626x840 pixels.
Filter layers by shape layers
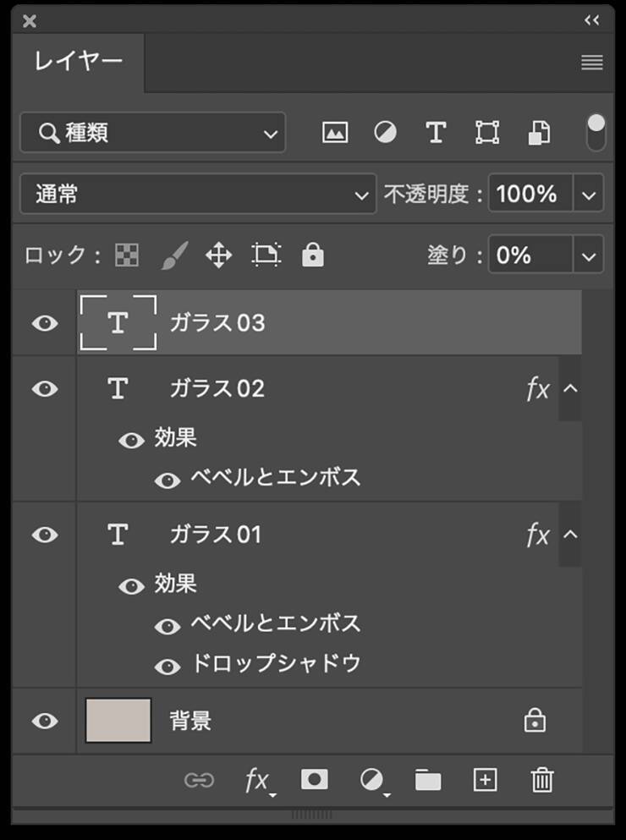pyautogui.click(x=487, y=132)
